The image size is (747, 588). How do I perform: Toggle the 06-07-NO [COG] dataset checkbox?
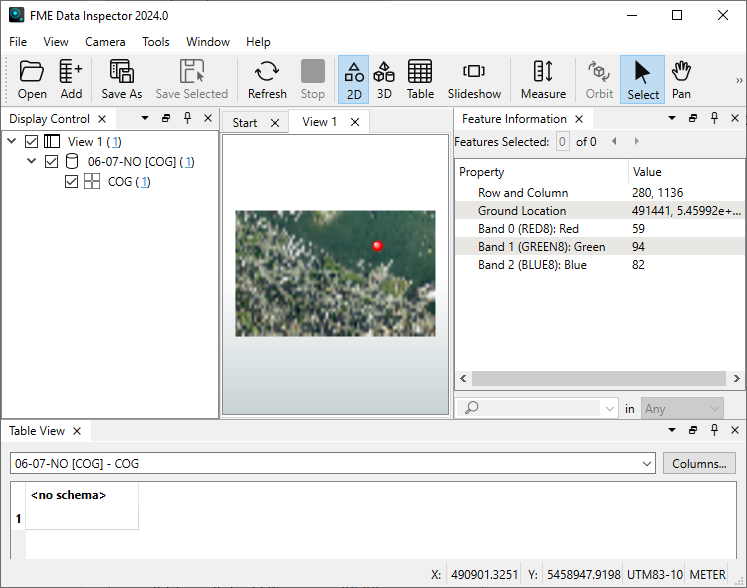click(52, 162)
